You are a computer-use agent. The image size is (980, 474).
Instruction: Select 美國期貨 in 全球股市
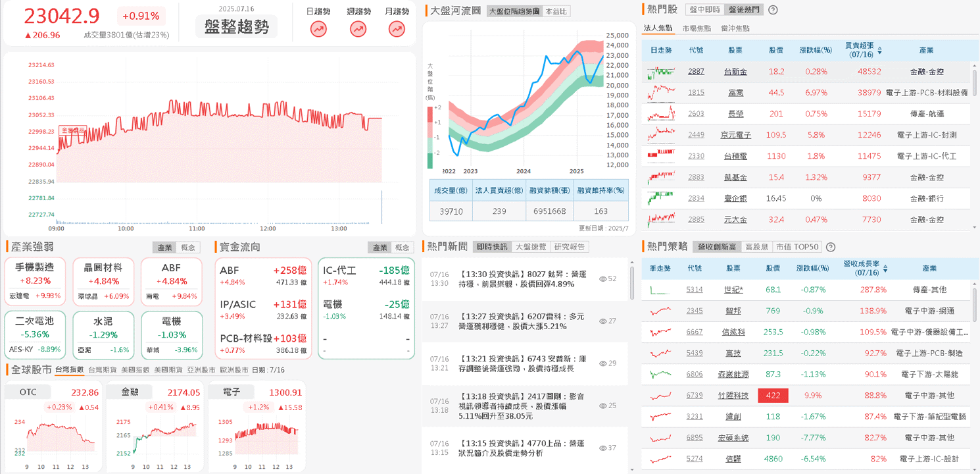(168, 370)
